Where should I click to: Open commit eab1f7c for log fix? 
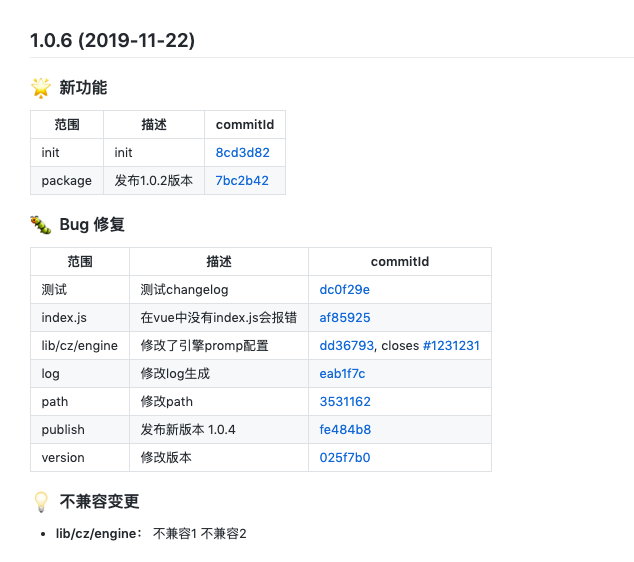coord(342,374)
